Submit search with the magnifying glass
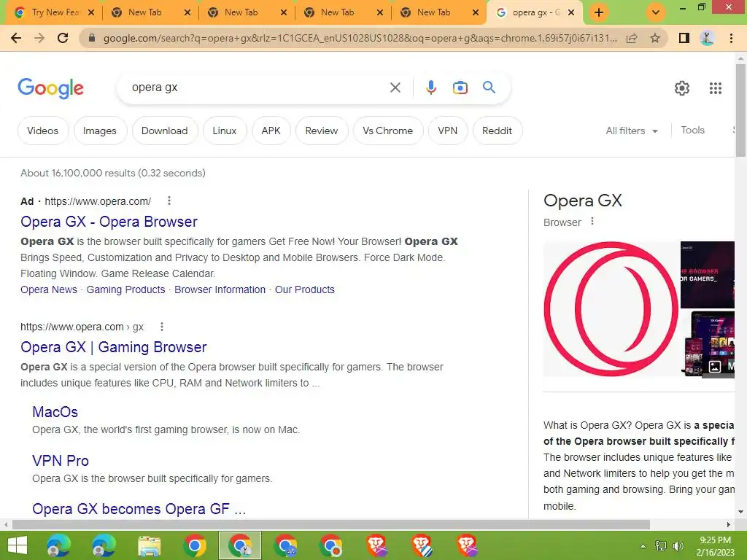This screenshot has height=560, width=747. [x=489, y=87]
